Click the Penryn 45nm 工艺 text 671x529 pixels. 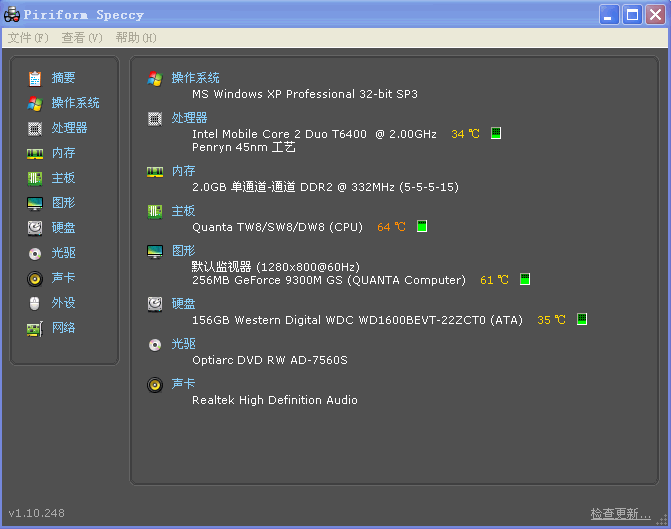[x=244, y=147]
